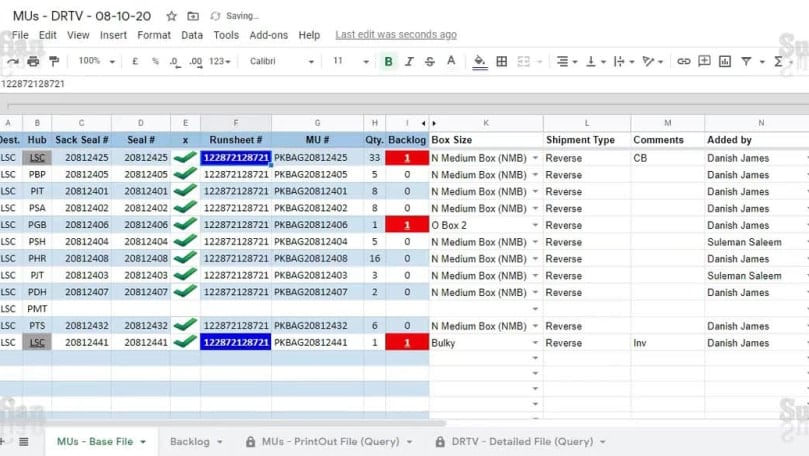Open the text color picker
The height and width of the screenshot is (456, 809).
[451, 61]
